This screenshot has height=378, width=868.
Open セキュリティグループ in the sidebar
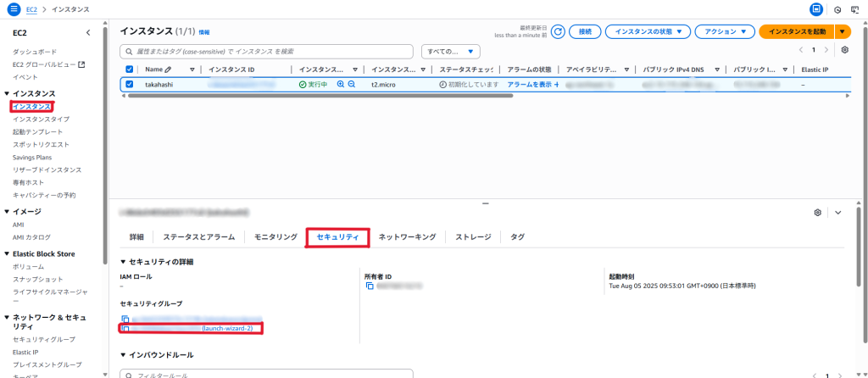[x=44, y=339]
